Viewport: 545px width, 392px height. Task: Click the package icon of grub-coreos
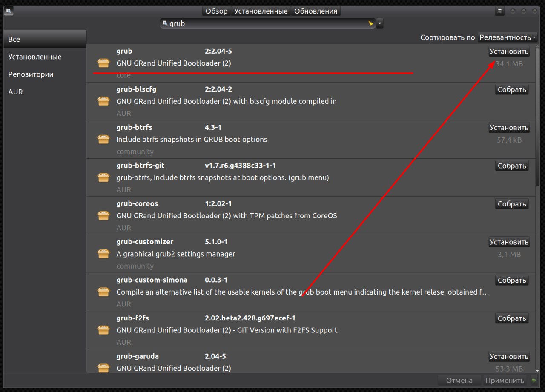click(103, 216)
